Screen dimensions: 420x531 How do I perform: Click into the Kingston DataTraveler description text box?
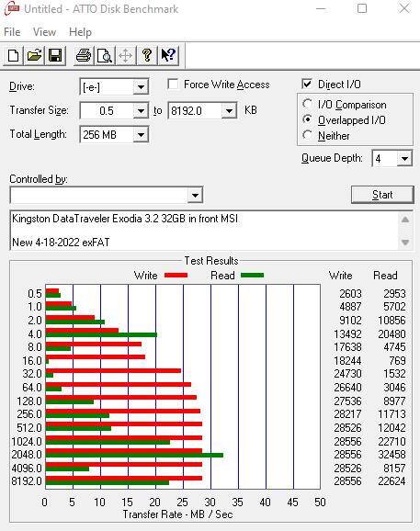click(204, 231)
